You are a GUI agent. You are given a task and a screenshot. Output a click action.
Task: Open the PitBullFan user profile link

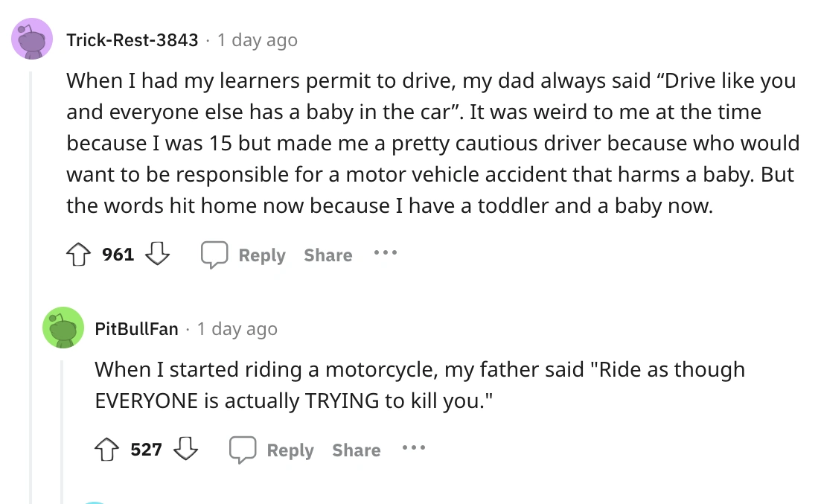137,329
